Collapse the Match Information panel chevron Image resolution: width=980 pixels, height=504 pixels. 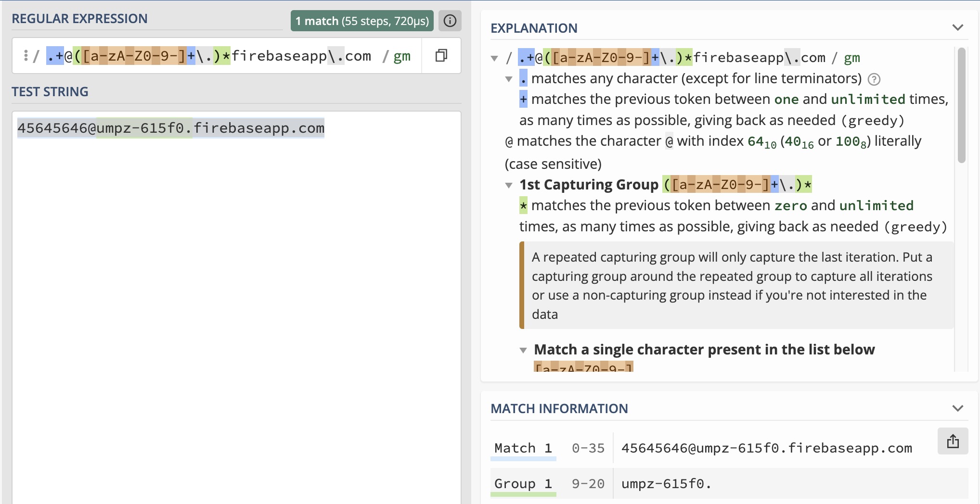click(x=957, y=408)
